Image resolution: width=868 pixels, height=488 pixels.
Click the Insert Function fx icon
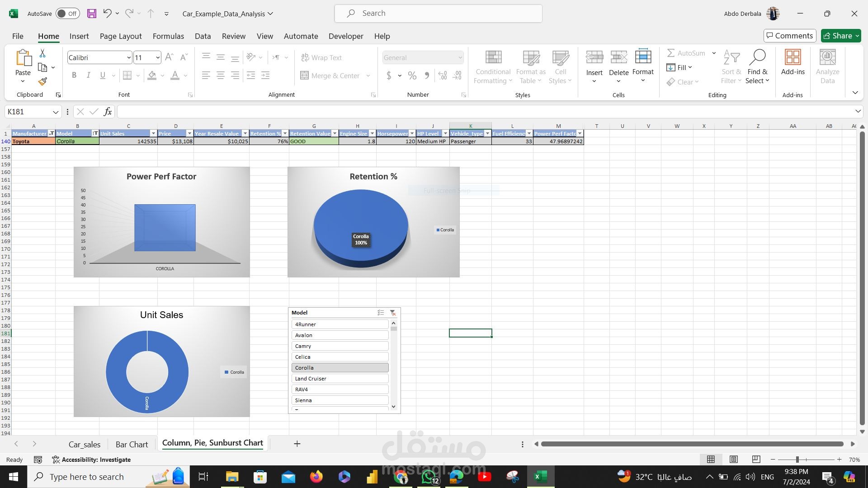(108, 112)
